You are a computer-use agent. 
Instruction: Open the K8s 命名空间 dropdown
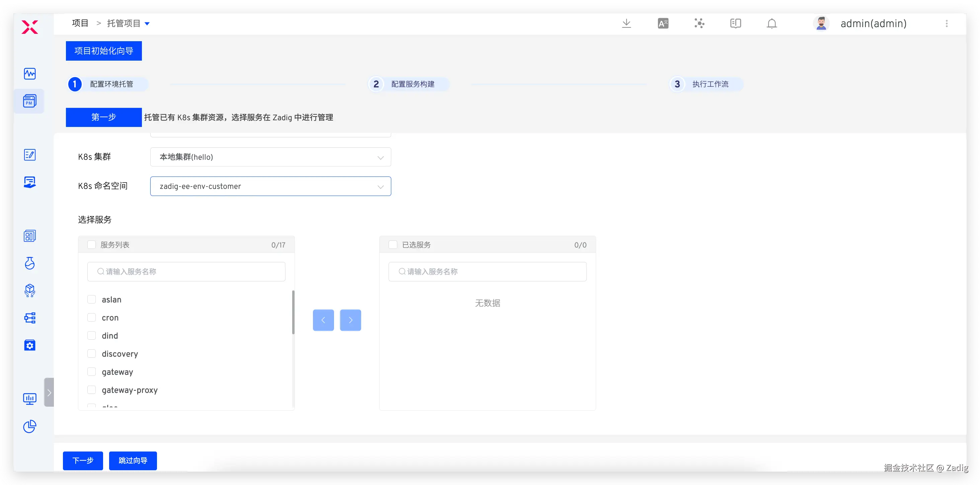[x=270, y=186]
